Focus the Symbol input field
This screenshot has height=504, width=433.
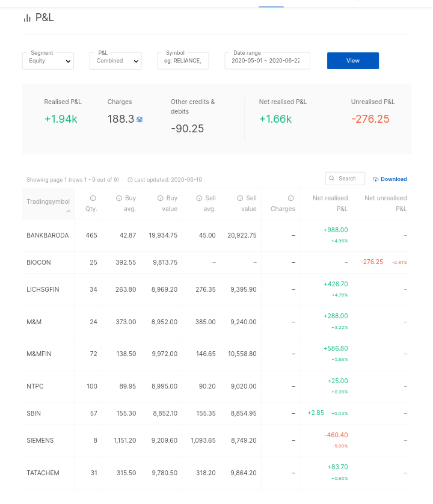pos(183,61)
